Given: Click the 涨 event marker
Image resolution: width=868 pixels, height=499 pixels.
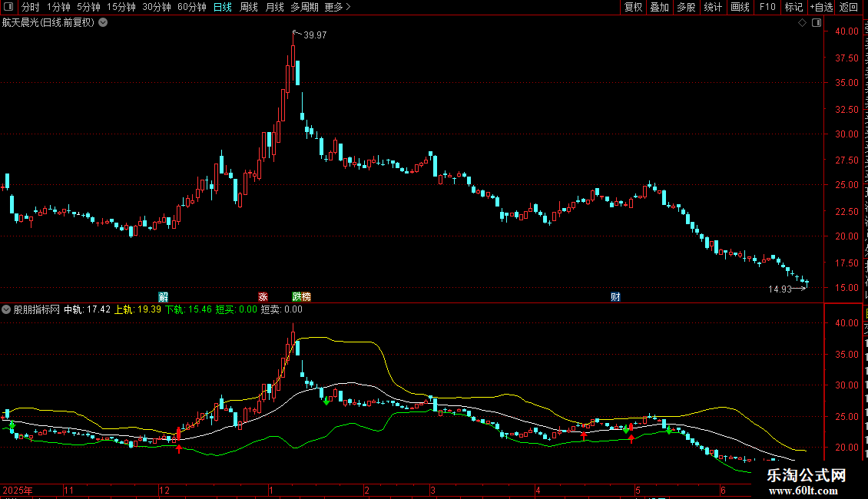Looking at the screenshot, I should (x=263, y=297).
